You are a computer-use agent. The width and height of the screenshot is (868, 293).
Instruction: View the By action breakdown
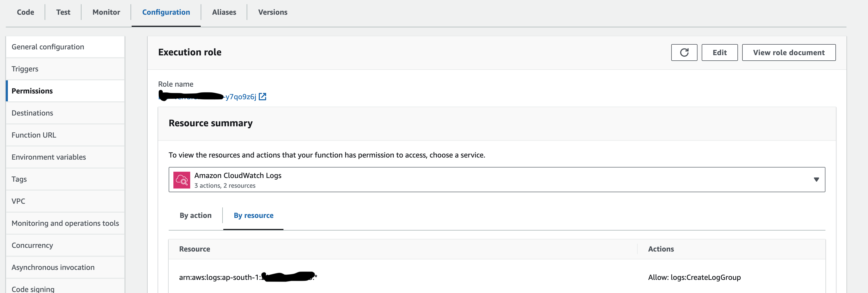[195, 215]
